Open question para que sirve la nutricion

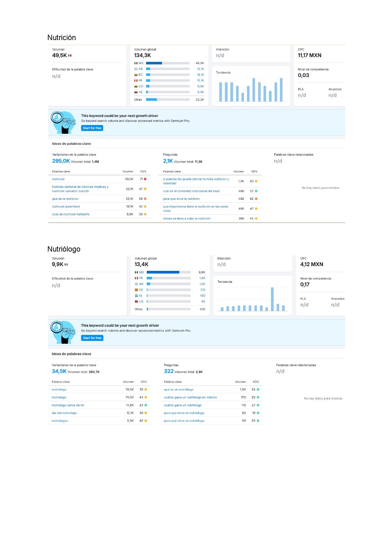tap(181, 199)
